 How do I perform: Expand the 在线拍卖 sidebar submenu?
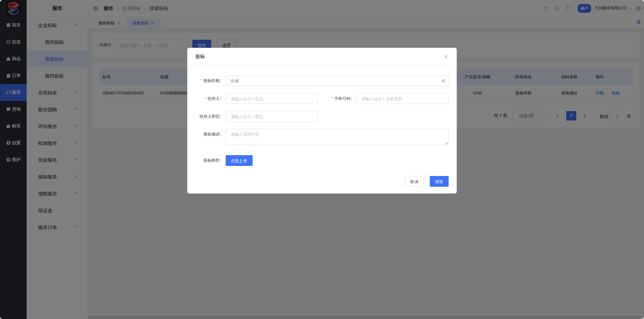click(57, 93)
